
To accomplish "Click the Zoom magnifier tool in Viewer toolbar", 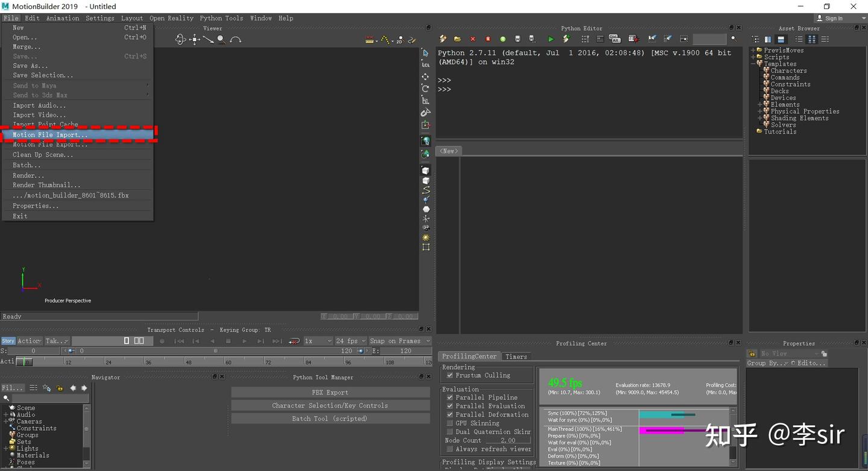I will (x=221, y=40).
